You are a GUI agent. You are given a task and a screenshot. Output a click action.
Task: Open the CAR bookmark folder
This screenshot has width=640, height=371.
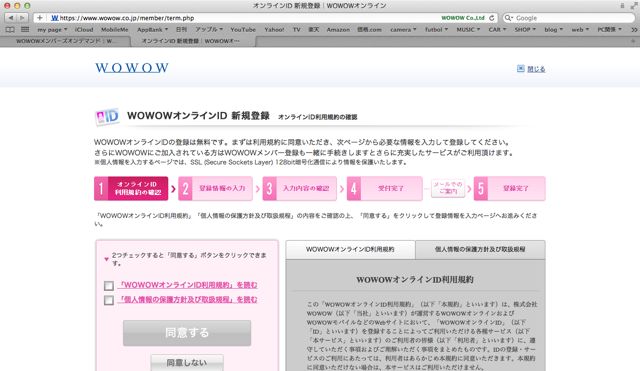click(497, 29)
